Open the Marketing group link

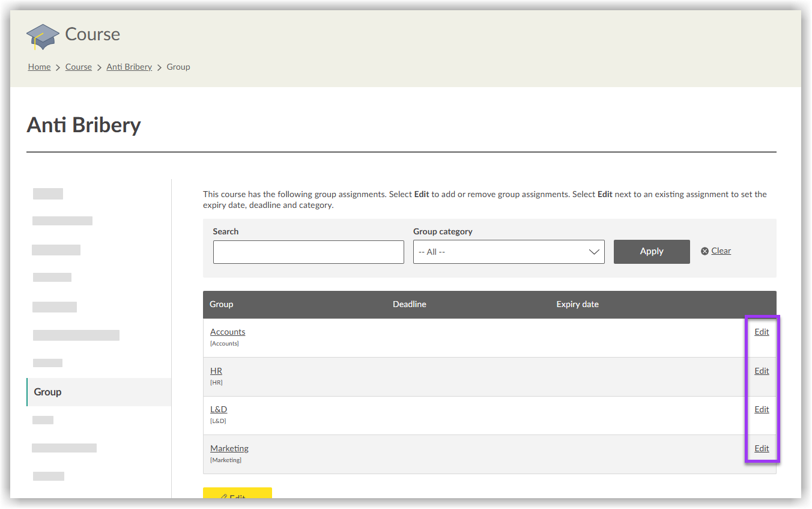(x=229, y=448)
